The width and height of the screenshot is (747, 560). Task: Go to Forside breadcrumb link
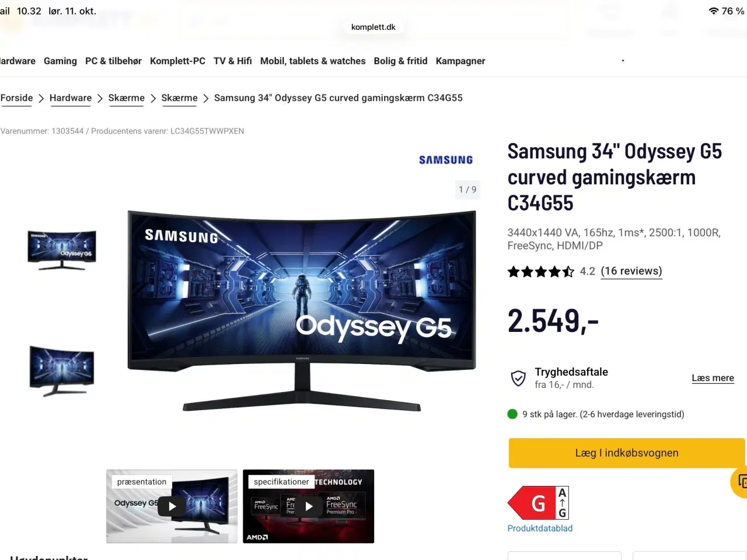[16, 98]
